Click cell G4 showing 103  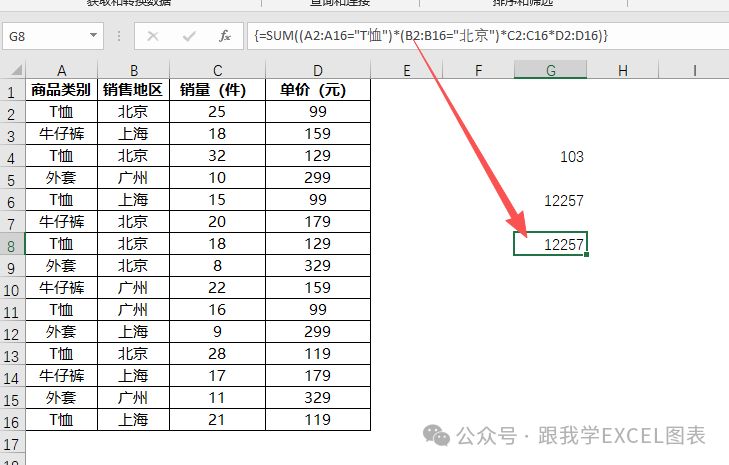pyautogui.click(x=550, y=156)
